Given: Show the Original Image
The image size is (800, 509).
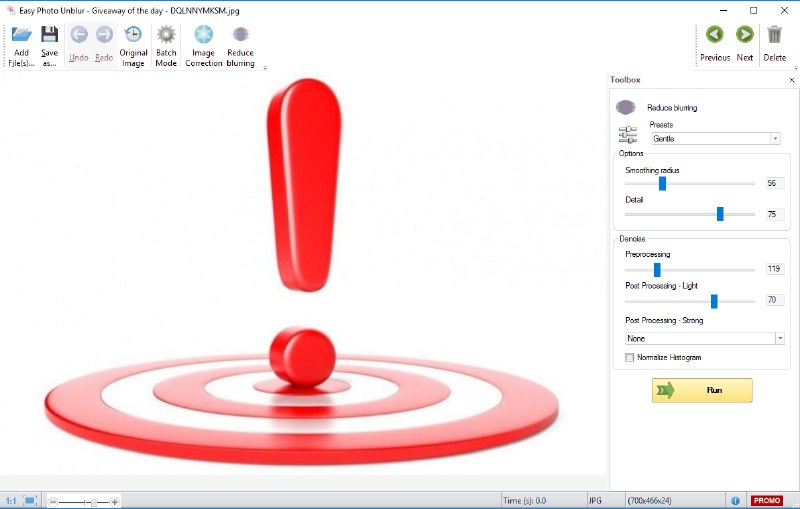Looking at the screenshot, I should (133, 46).
